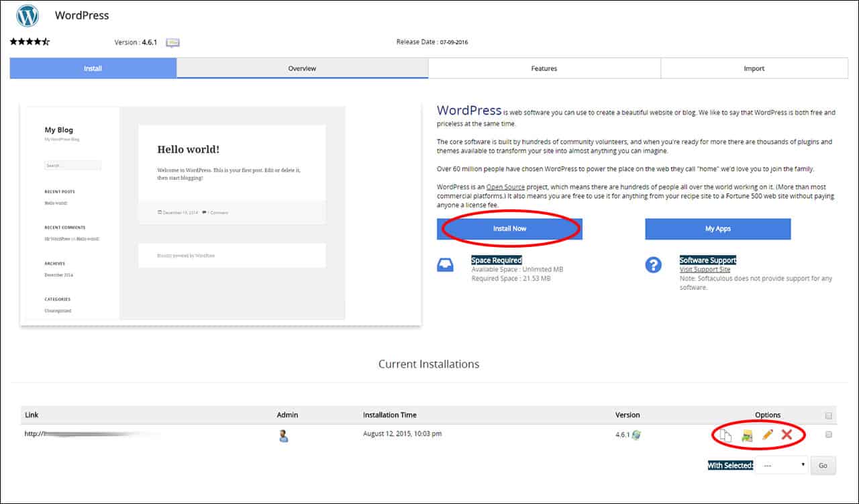Screen dimensions: 859x504
Task: Open the Admin user icon for the installation
Action: 283,436
